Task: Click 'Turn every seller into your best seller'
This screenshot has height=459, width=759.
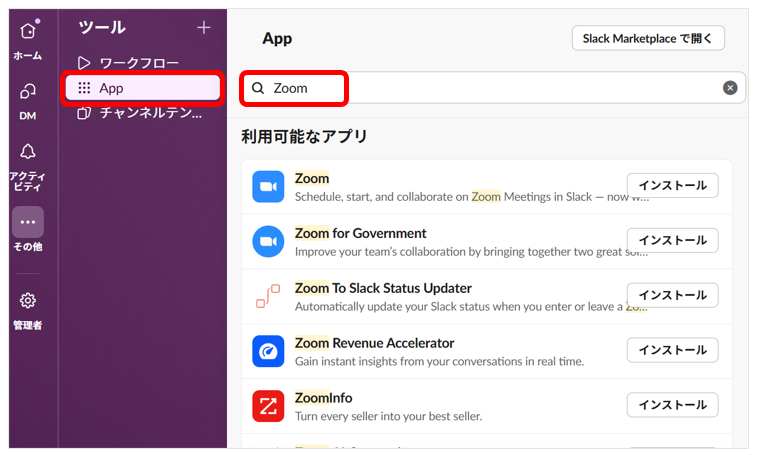Action: click(x=388, y=416)
